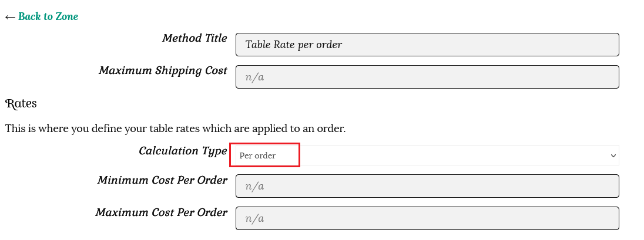This screenshot has width=644, height=240.
Task: Click the Calculation Type label
Action: tap(183, 151)
